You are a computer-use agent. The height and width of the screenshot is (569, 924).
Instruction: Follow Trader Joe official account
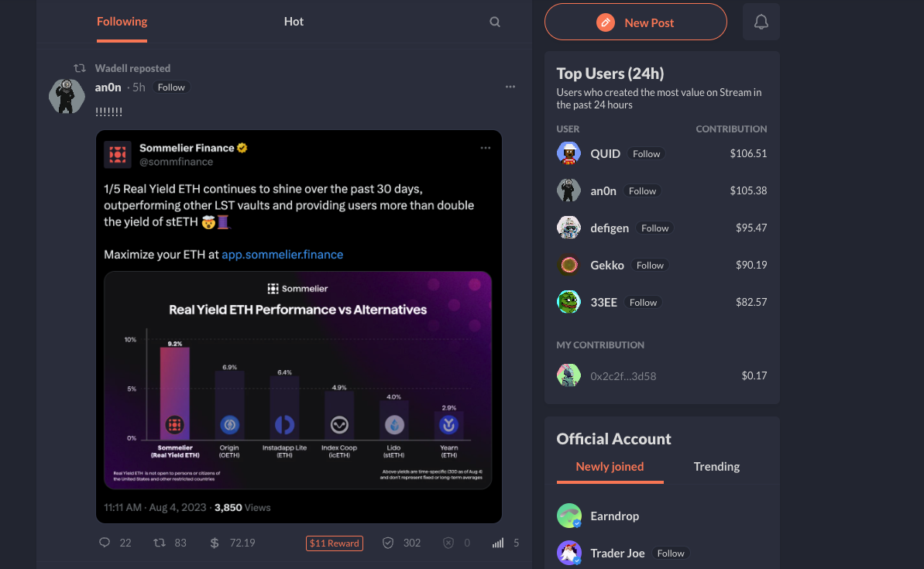coord(671,553)
